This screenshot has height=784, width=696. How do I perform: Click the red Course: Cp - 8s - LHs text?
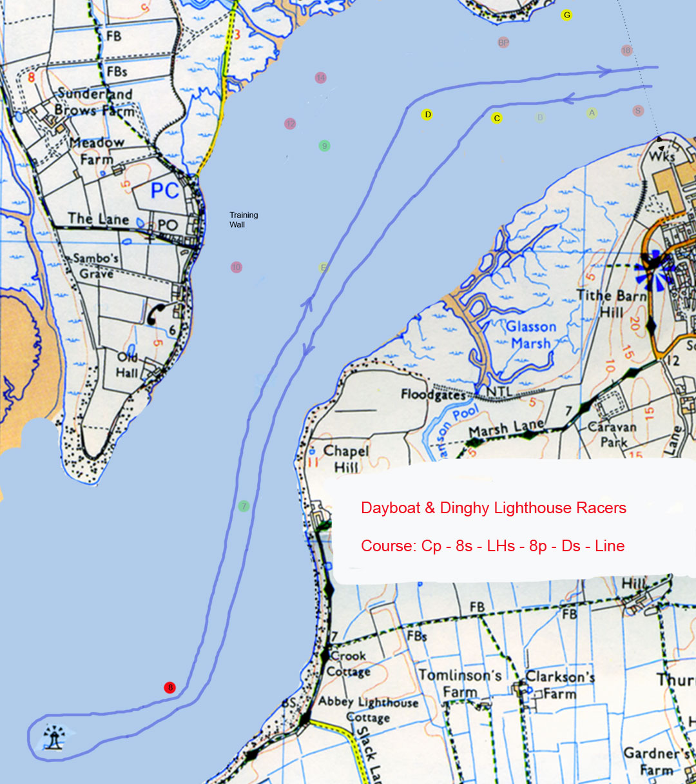coord(493,546)
